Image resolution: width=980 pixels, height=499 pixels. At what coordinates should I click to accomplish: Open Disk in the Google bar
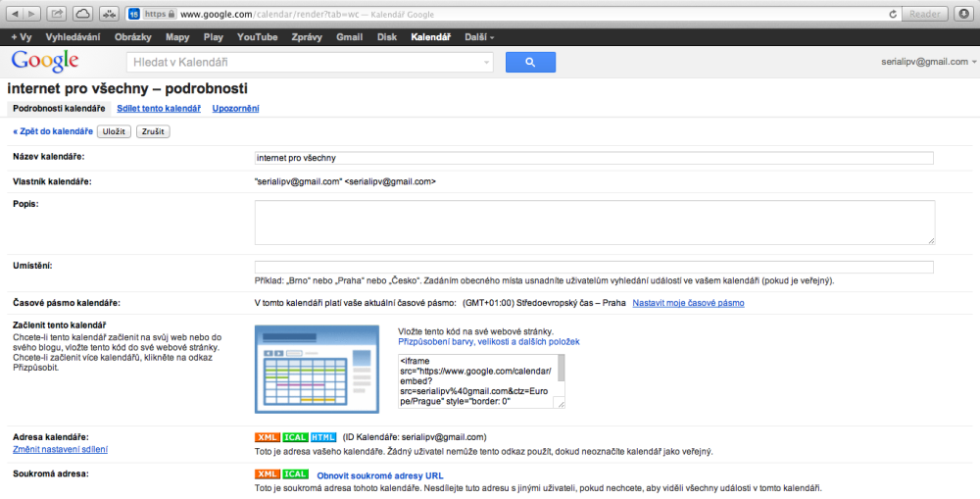[387, 37]
